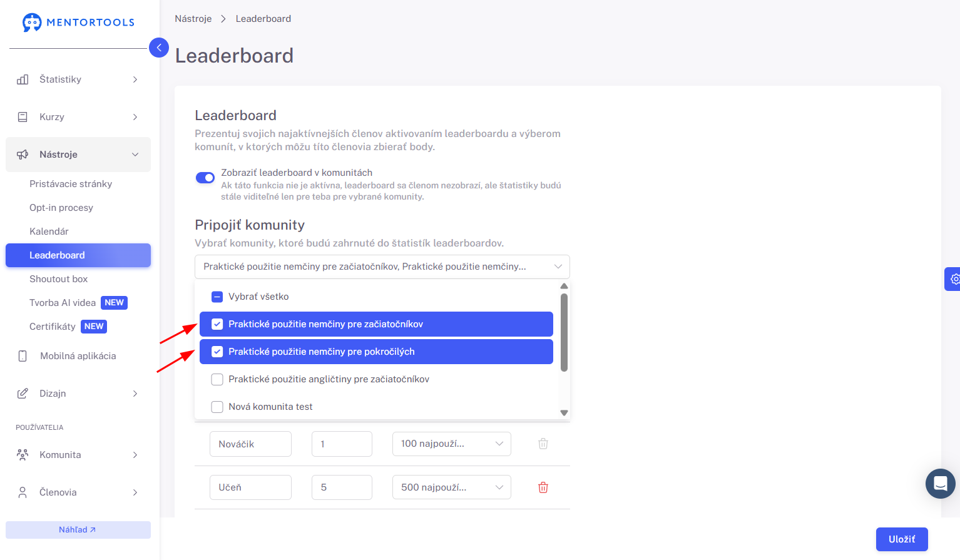
Task: Open the 100 najpouží... dropdown
Action: pos(452,444)
